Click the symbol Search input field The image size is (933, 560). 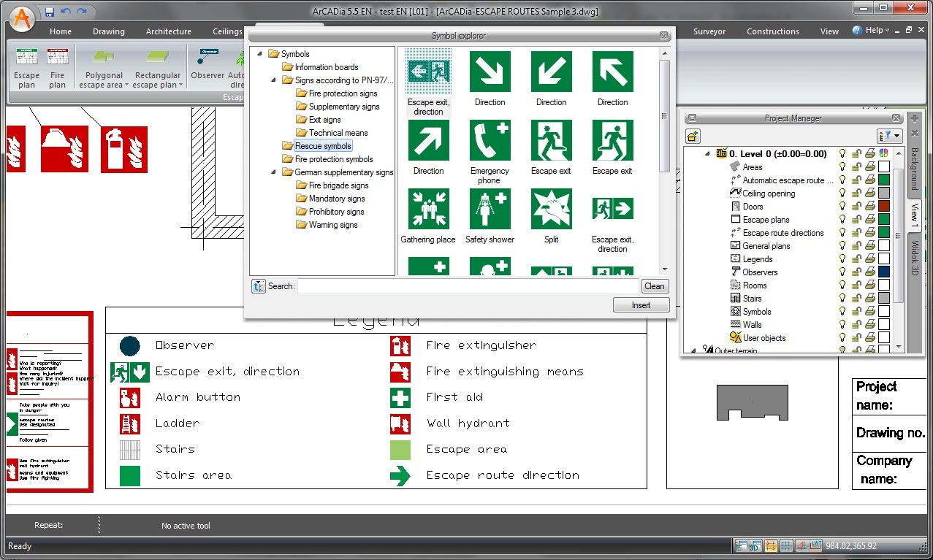468,286
